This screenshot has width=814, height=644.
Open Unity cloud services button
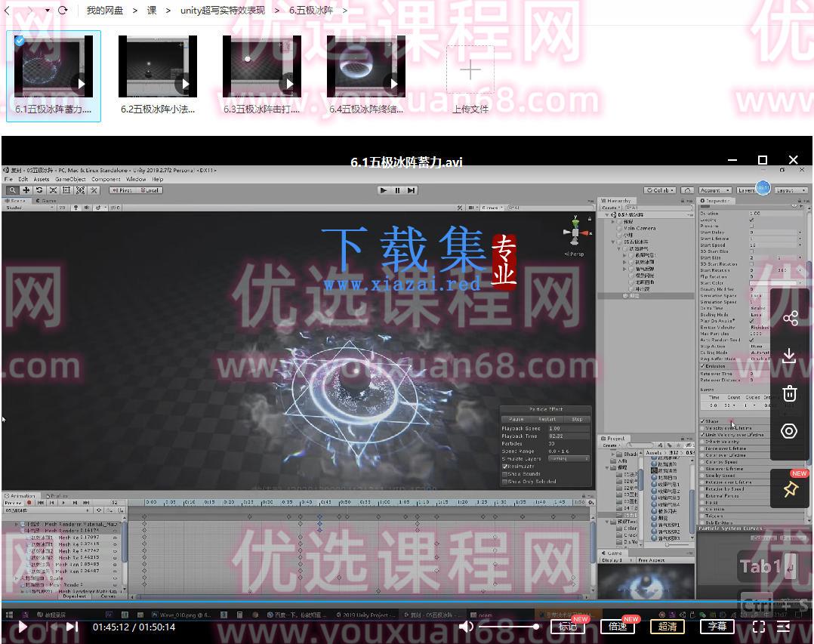tap(687, 190)
